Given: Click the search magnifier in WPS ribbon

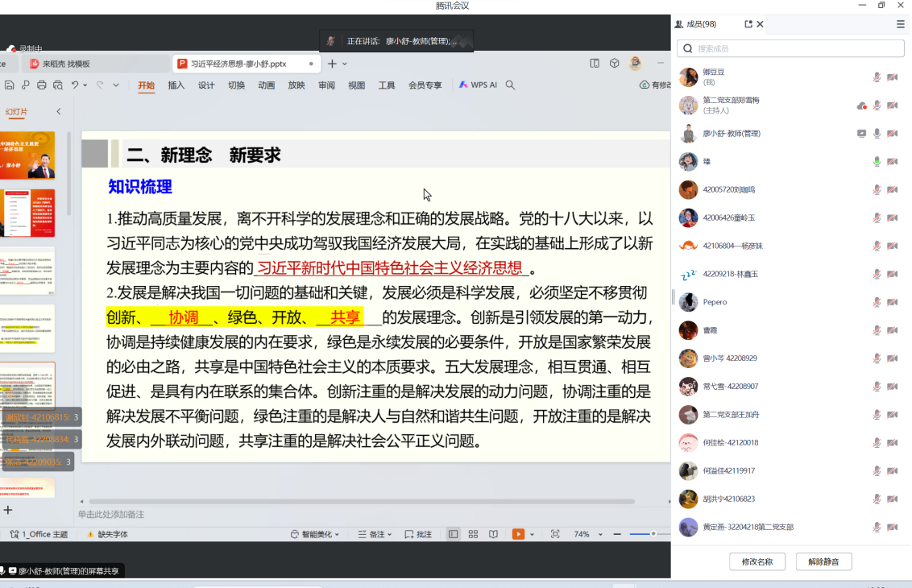Looking at the screenshot, I should click(x=510, y=85).
